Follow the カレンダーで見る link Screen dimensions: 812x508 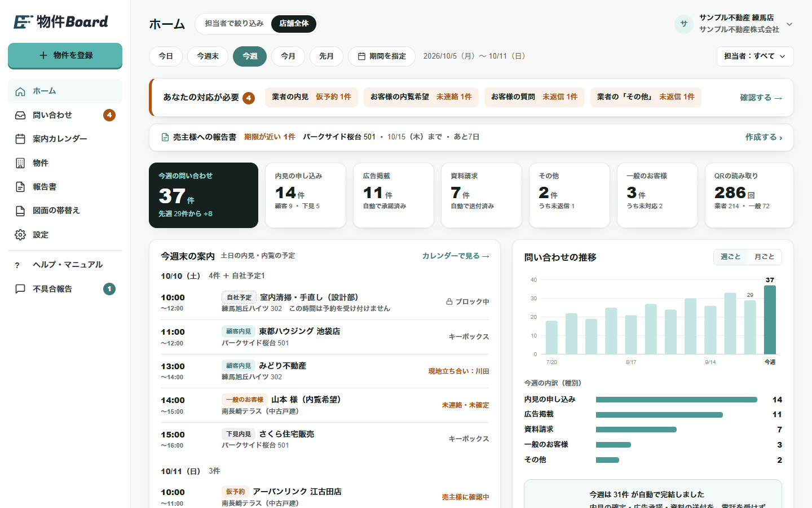[x=456, y=256]
